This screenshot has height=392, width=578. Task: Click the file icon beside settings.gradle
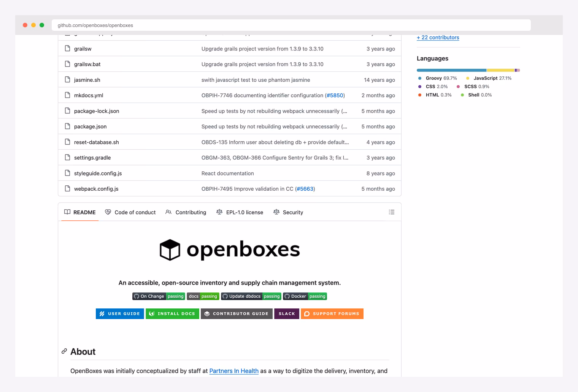click(x=67, y=157)
